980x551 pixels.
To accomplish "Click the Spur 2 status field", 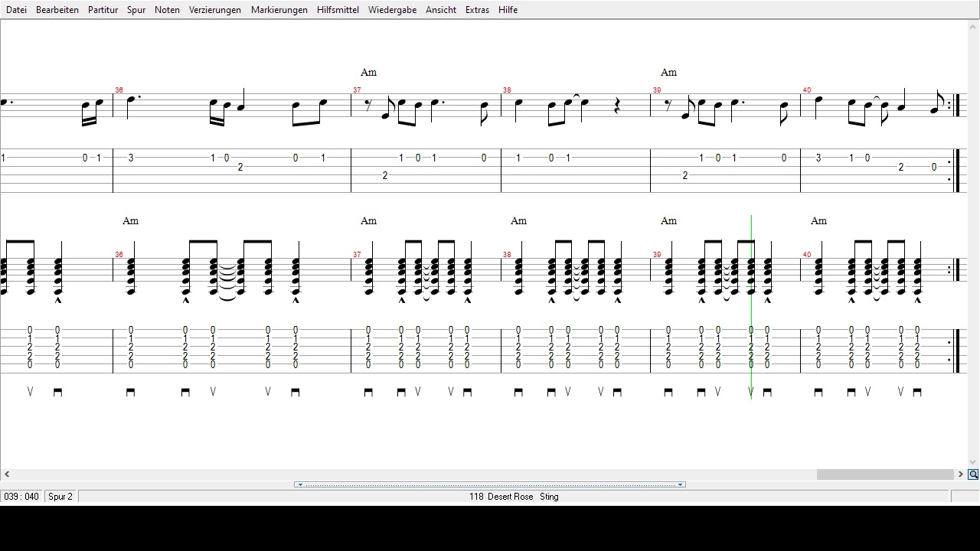I will pos(60,497).
